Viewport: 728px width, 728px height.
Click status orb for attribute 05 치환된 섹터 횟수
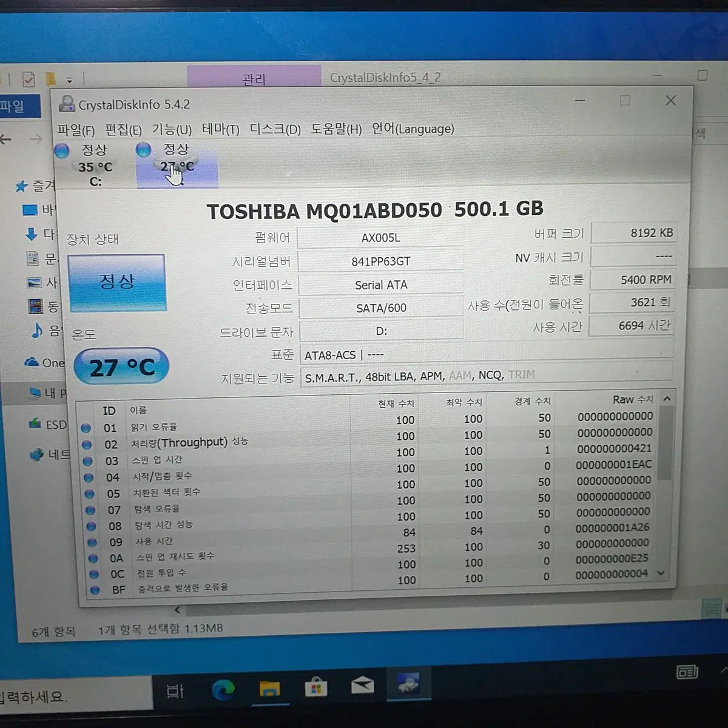(x=89, y=494)
